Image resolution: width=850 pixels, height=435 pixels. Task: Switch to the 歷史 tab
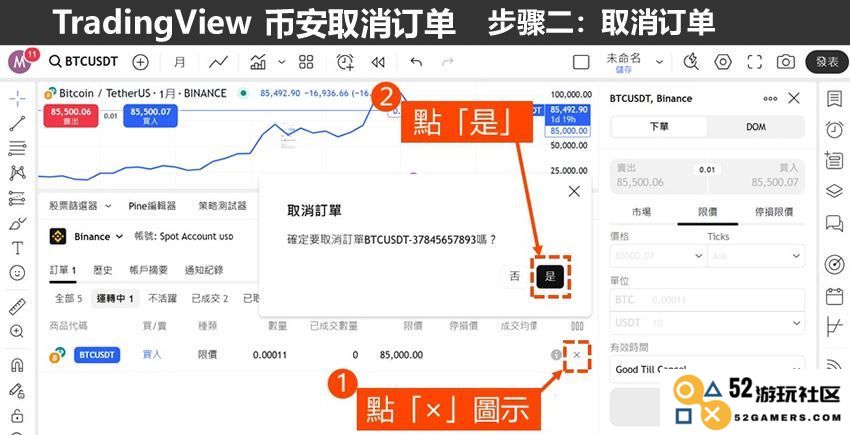tap(102, 270)
